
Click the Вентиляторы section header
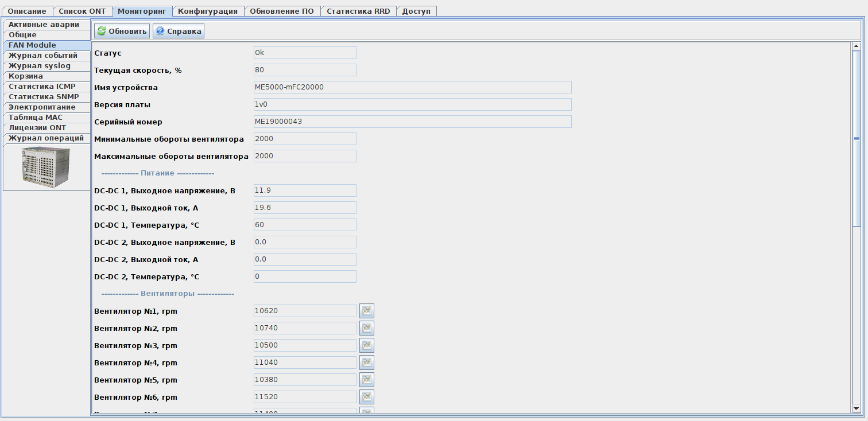168,294
